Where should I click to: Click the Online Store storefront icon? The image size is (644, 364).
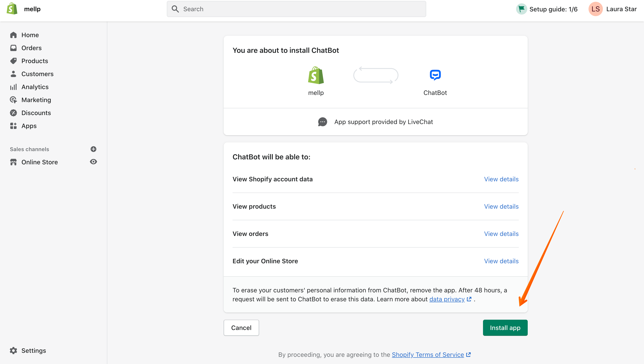point(13,162)
